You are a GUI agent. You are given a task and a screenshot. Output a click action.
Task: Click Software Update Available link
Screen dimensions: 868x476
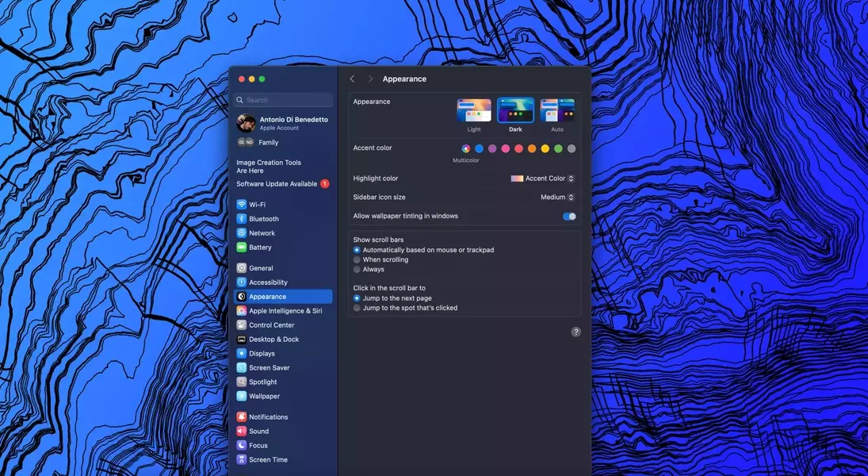pyautogui.click(x=277, y=184)
